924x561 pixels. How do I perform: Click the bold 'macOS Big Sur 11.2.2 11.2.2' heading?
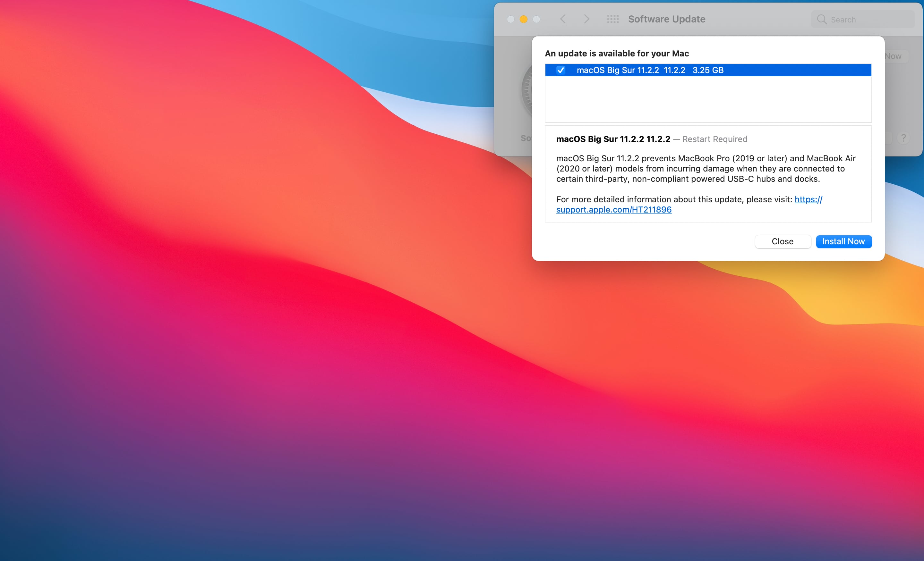(x=613, y=139)
